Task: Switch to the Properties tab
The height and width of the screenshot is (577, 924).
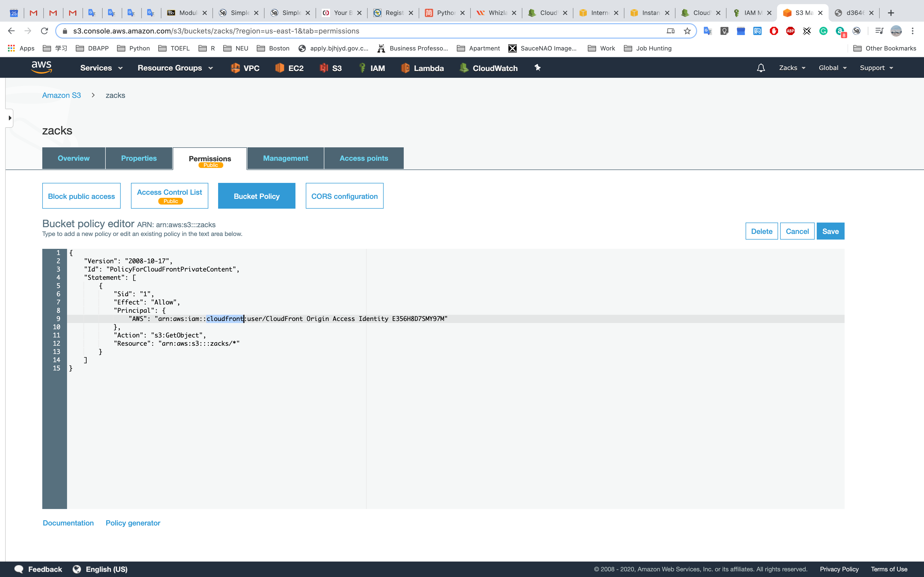Action: click(x=139, y=158)
